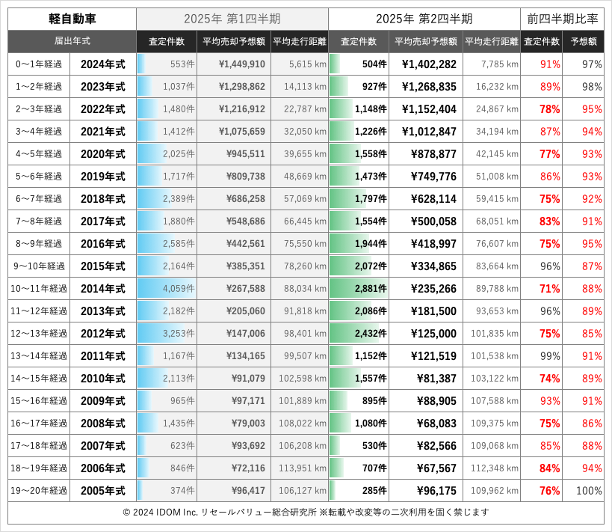
Task: Click the ¥81,387 price cell
Action: click(426, 379)
